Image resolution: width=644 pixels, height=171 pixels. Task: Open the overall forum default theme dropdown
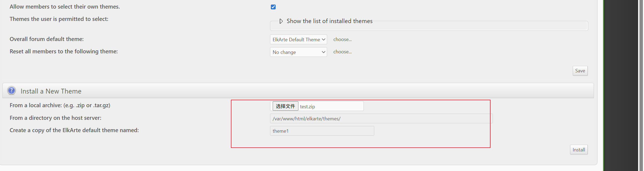pos(298,39)
